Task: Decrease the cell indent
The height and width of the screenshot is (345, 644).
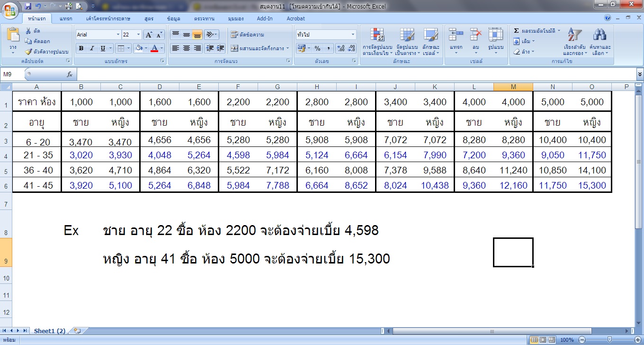Action: coord(209,48)
